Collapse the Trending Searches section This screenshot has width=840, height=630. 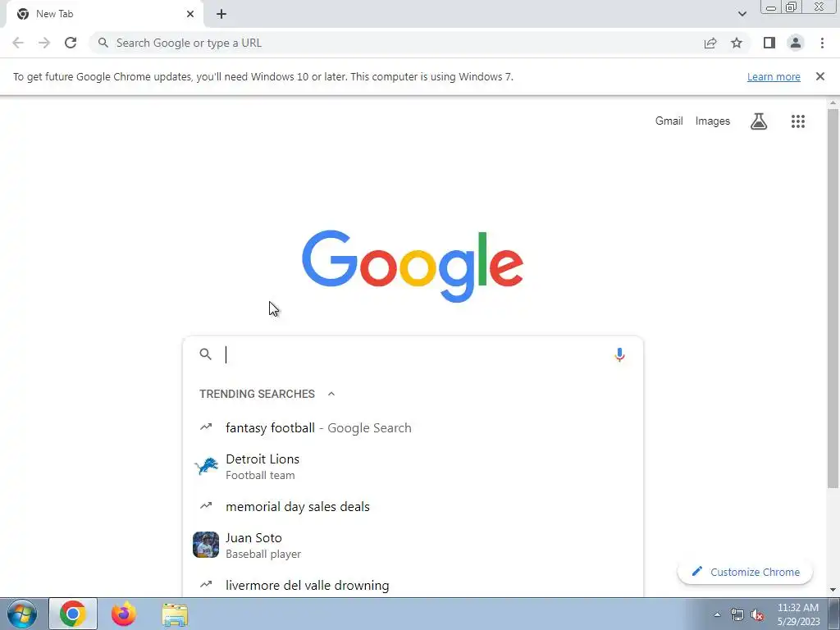coord(331,394)
